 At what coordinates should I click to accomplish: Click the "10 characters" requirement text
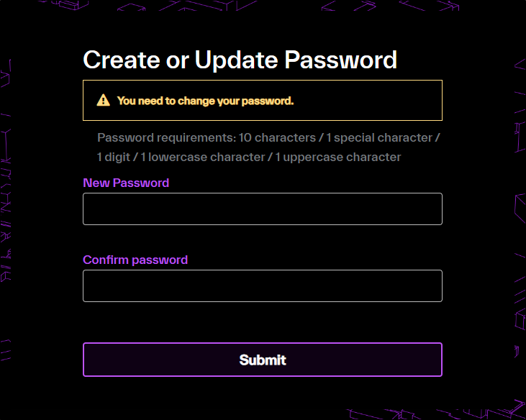coord(277,137)
